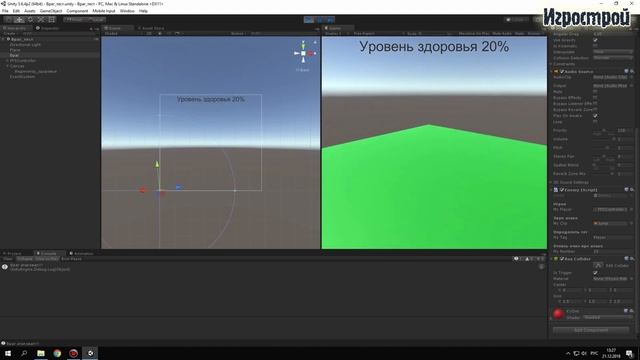This screenshot has height=360, width=640.
Task: Open the Create dropdown in Hierarchy
Action: (x=10, y=33)
